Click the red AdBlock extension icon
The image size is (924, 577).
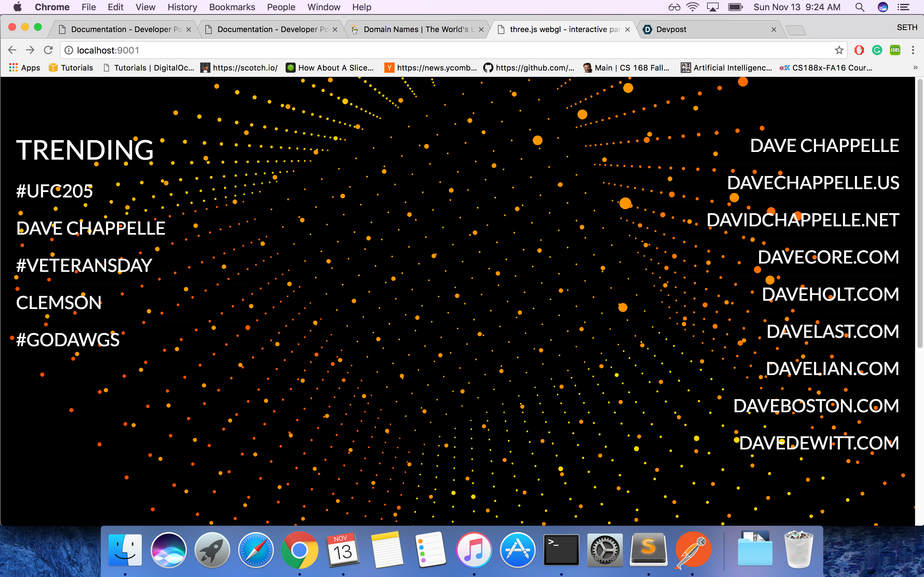[859, 50]
